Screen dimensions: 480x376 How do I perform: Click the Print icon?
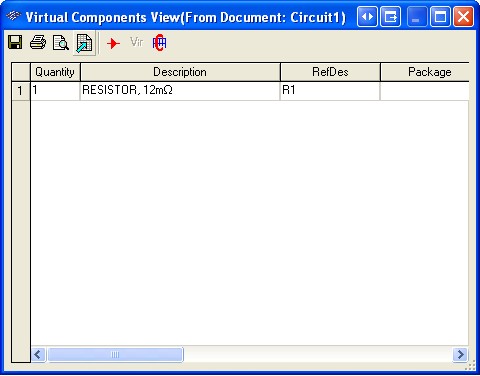coord(38,43)
